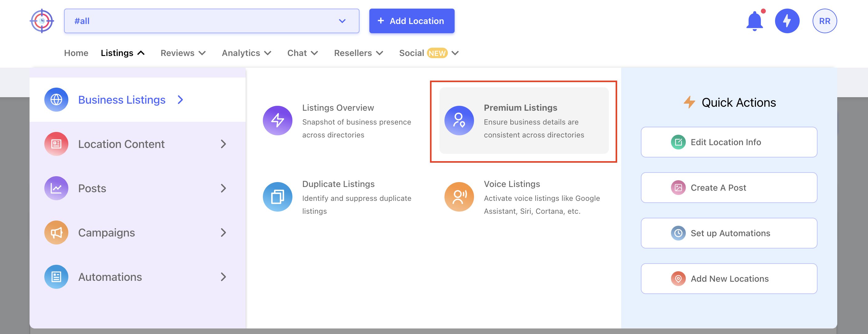Click the Listings Overview lightning icon

coord(277,121)
